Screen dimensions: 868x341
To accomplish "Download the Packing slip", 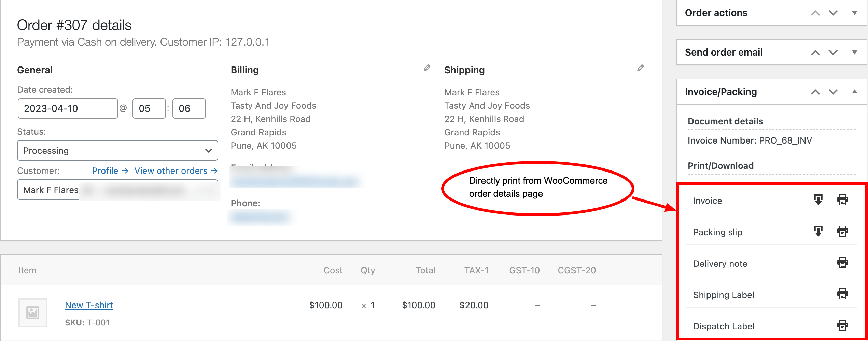I will (818, 231).
